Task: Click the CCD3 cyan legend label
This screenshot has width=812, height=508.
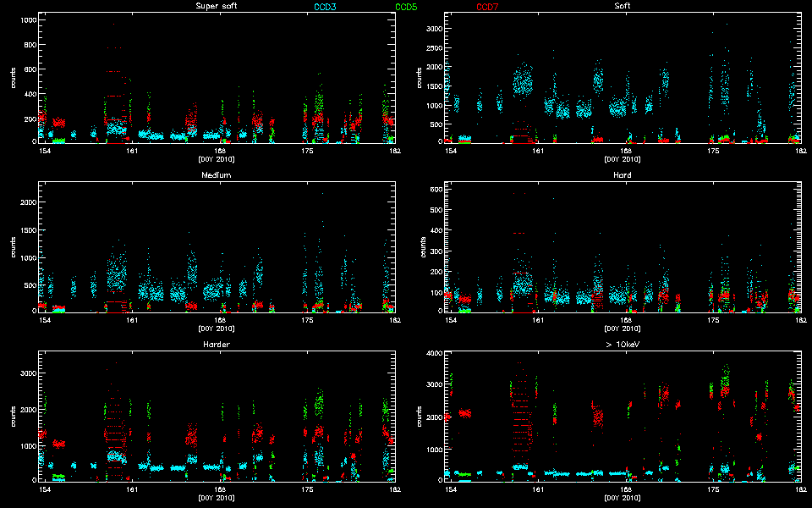Action: pos(325,8)
